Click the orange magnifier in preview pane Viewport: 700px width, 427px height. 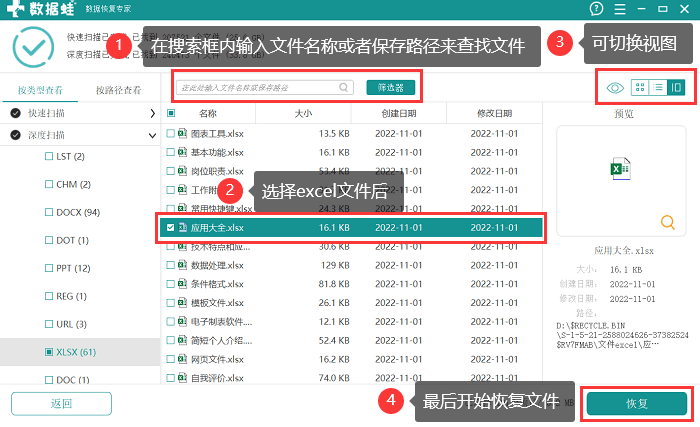click(668, 222)
